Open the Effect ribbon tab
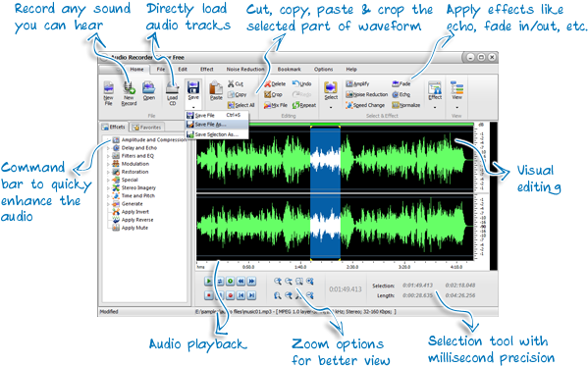588x366 pixels. click(206, 70)
